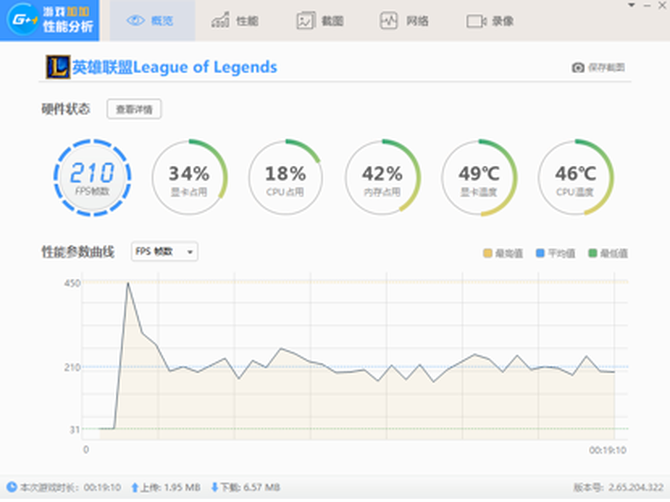This screenshot has width=670, height=502.
Task: Open the FPS 帧数 curve dropdown
Action: pos(165,252)
